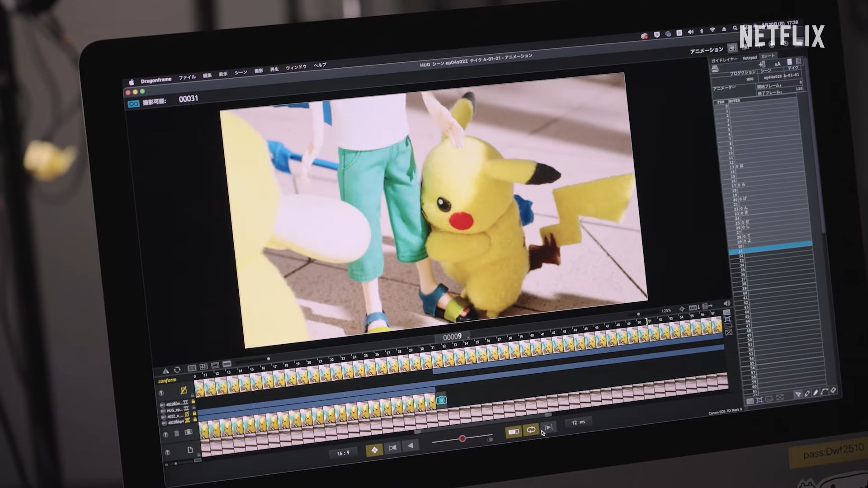Viewport: 868px width, 488px height.
Task: Click the play backward arrow button
Action: pos(410,446)
